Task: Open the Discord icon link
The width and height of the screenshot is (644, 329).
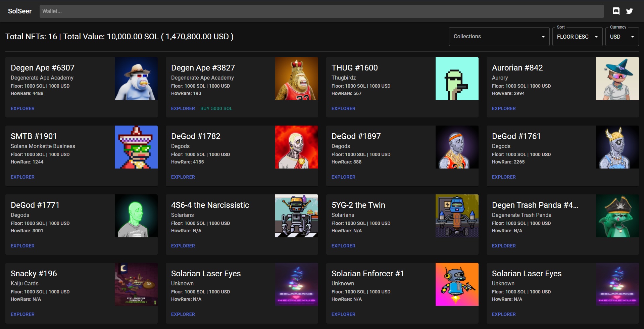Action: click(x=616, y=11)
